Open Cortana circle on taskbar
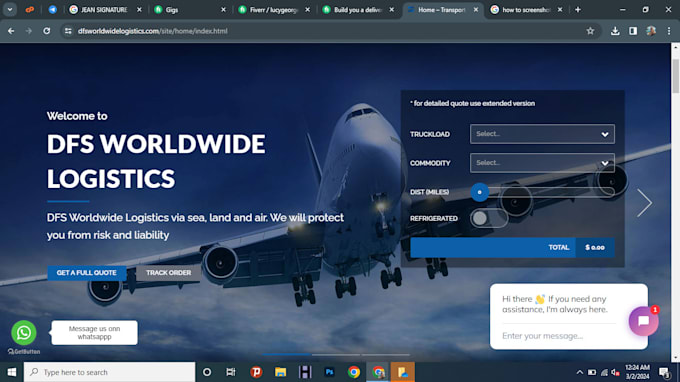Screen dimensions: 680x382 coord(207,372)
